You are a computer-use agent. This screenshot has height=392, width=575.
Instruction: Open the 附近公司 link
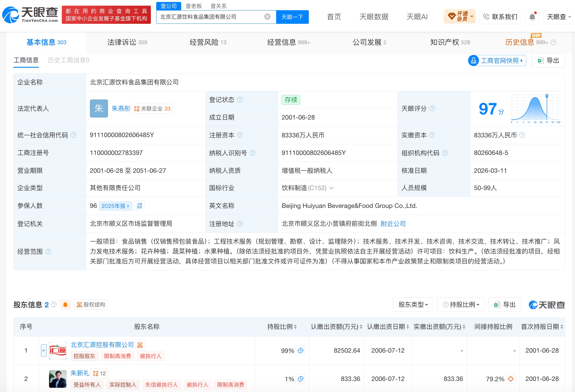tap(393, 224)
